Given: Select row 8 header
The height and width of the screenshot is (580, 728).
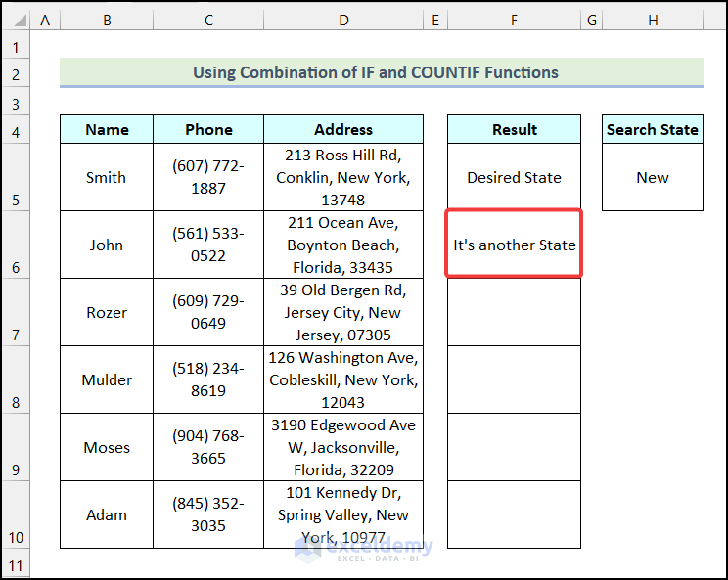Looking at the screenshot, I should pos(16,379).
